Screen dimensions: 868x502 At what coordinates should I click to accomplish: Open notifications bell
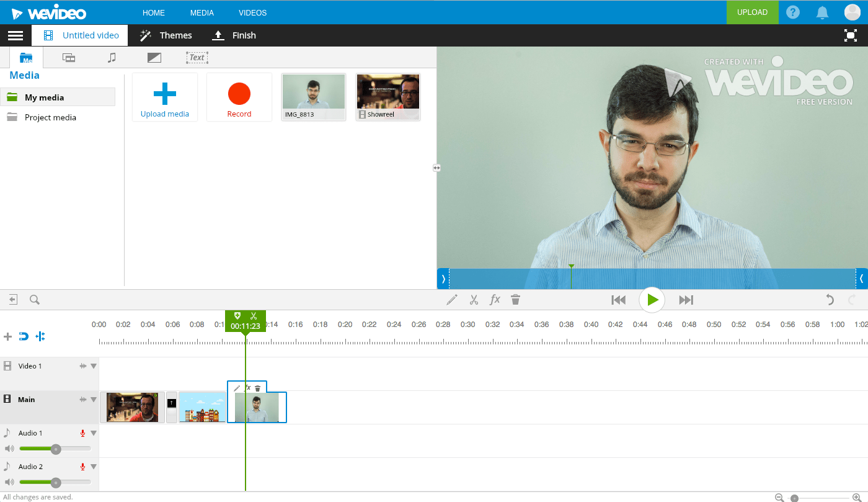click(823, 12)
